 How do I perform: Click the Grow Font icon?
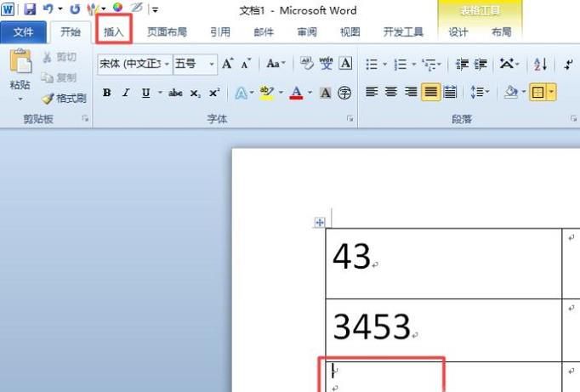(x=227, y=64)
